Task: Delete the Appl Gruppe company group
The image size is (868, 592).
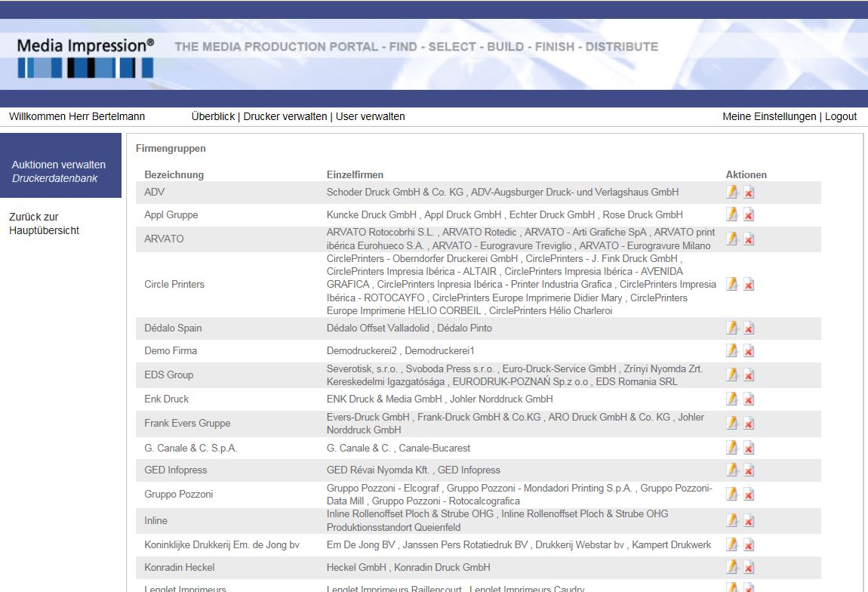Action: 749,215
